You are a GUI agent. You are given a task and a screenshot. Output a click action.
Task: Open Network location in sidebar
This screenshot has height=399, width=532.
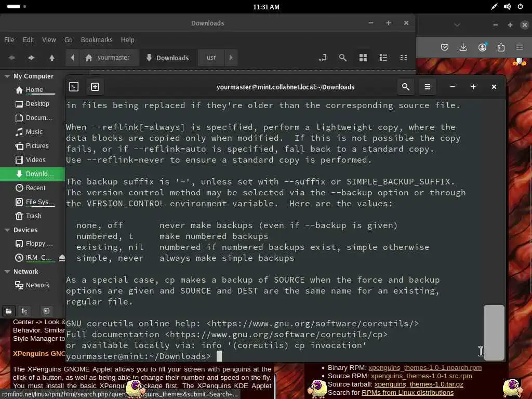pos(32,285)
